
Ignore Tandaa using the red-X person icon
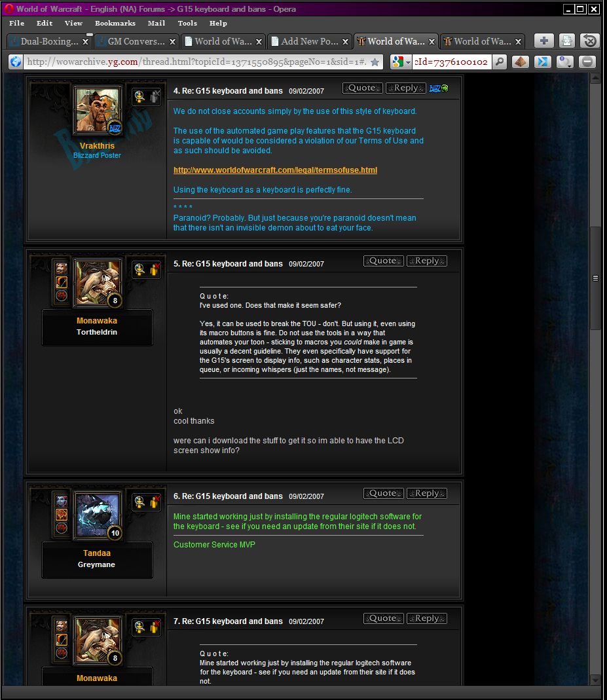[155, 502]
